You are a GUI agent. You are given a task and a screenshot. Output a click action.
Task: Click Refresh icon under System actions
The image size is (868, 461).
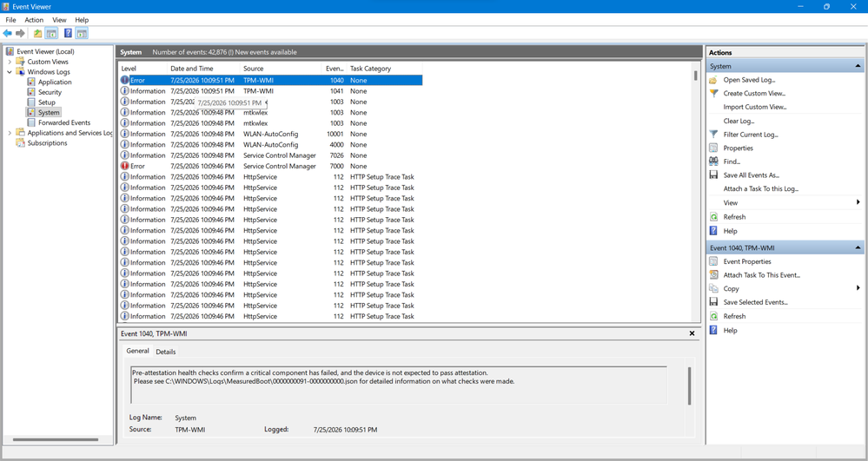713,217
